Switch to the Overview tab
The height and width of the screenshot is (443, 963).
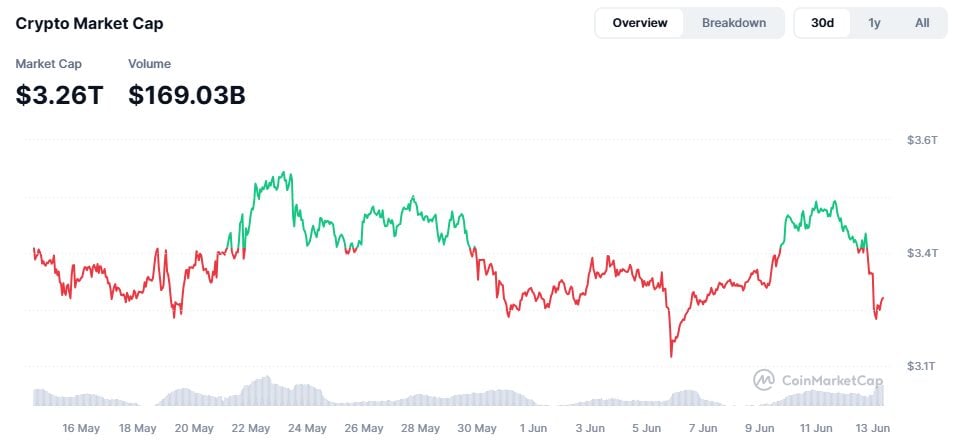pyautogui.click(x=640, y=23)
